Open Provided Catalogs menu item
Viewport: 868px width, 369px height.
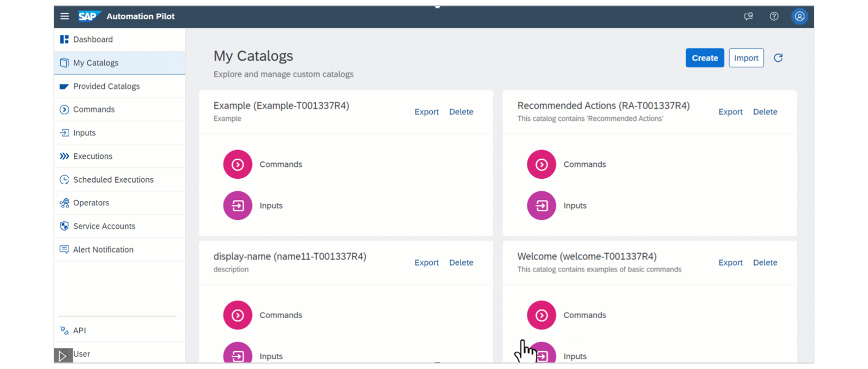coord(119,86)
